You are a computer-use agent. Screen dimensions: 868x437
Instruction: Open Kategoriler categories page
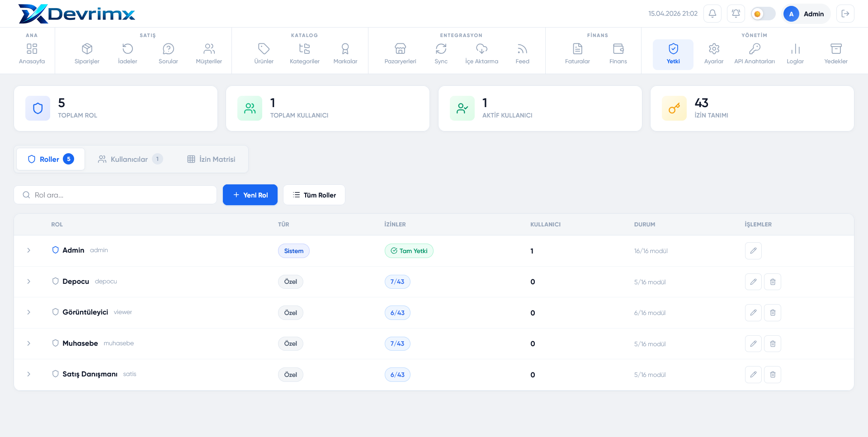point(305,54)
